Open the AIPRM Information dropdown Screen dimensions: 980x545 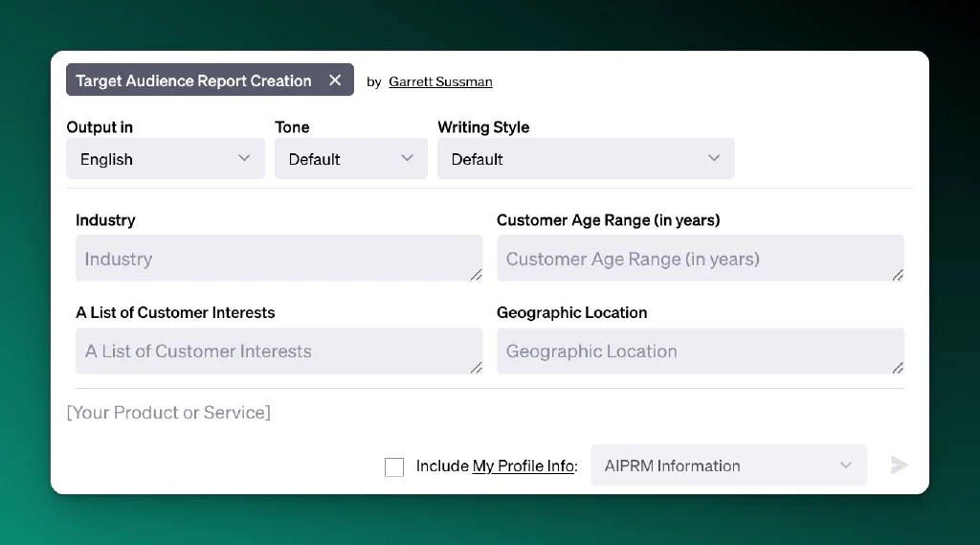pyautogui.click(x=728, y=466)
